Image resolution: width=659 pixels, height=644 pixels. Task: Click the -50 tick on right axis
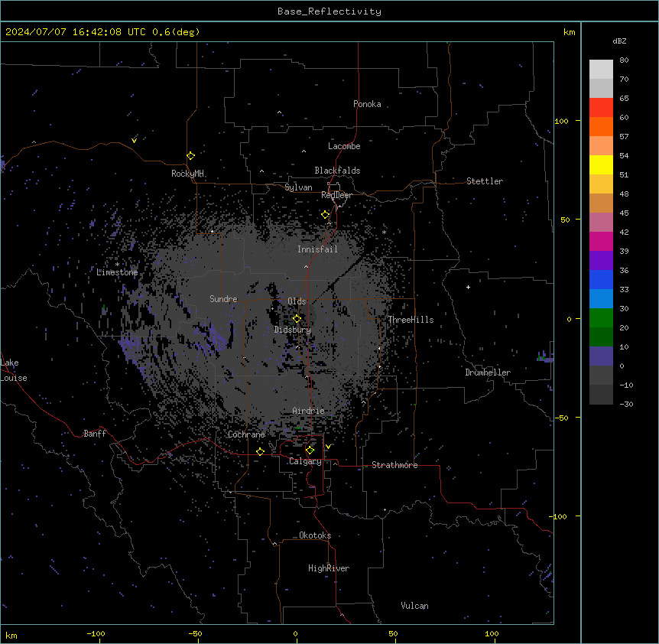[x=561, y=418]
